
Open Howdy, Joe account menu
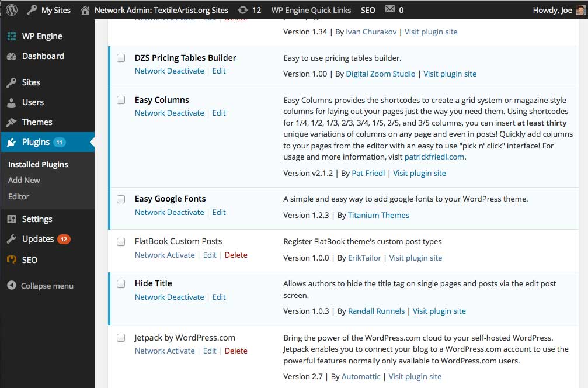pyautogui.click(x=552, y=10)
